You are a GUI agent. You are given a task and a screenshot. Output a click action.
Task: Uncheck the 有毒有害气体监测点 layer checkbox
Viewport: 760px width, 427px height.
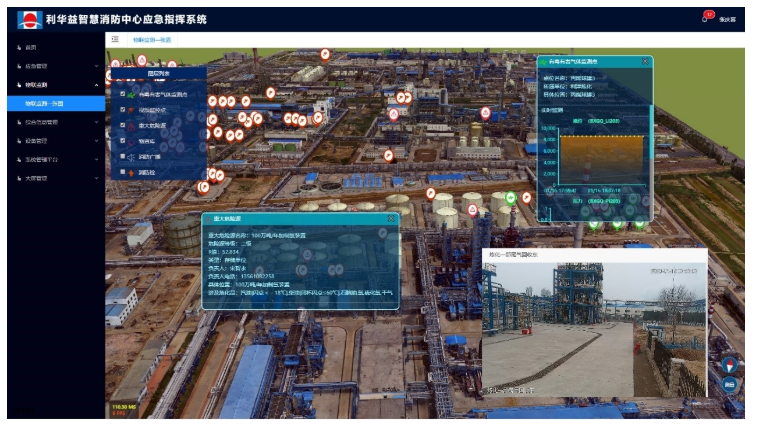pos(123,94)
